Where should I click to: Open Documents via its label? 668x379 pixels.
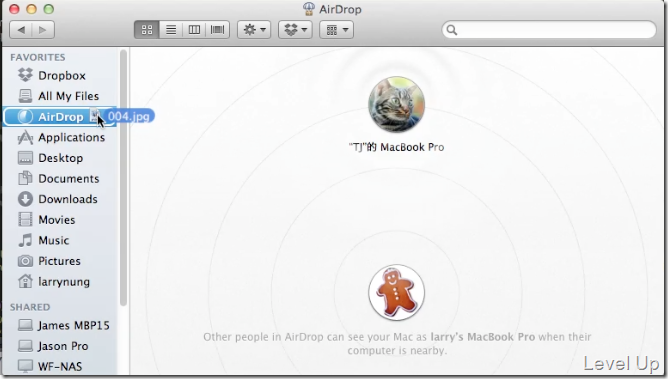click(69, 178)
